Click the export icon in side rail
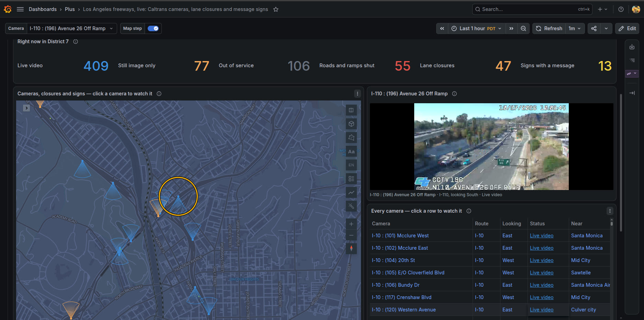The width and height of the screenshot is (644, 320). (632, 47)
